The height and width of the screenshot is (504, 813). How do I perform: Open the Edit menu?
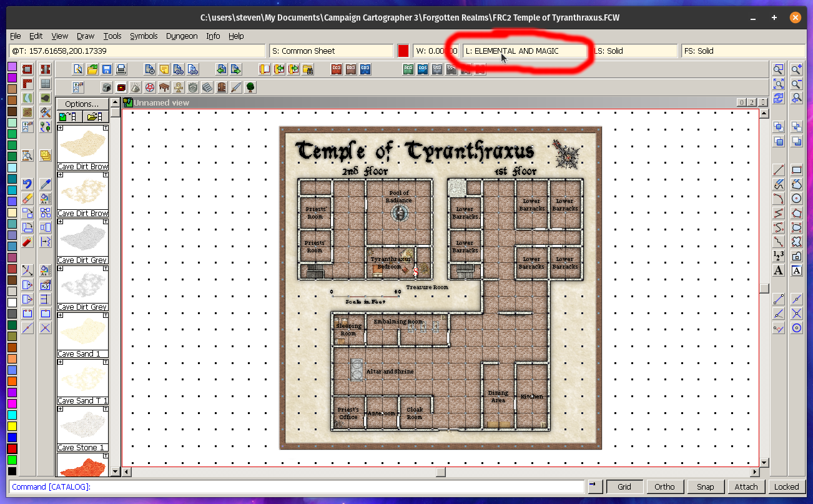coord(36,36)
